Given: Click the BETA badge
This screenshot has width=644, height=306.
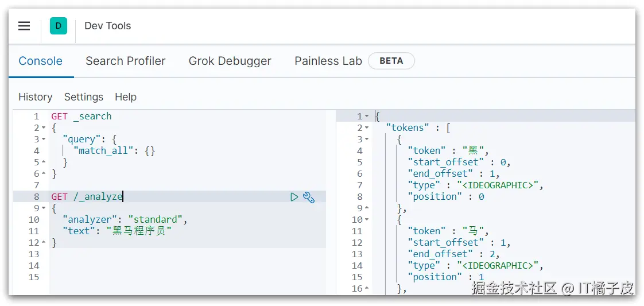Looking at the screenshot, I should click(391, 61).
